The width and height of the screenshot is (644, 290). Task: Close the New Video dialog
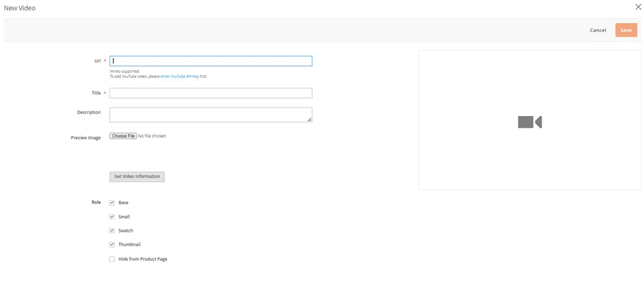(x=638, y=6)
